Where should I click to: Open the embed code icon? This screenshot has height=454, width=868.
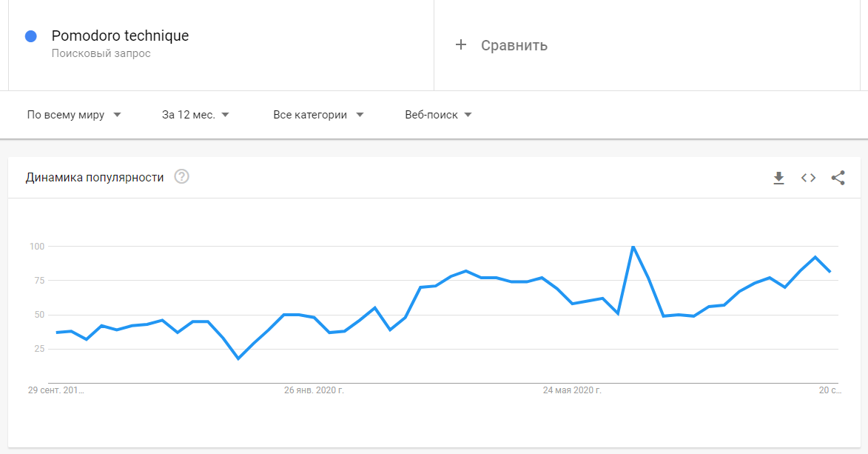tap(808, 178)
